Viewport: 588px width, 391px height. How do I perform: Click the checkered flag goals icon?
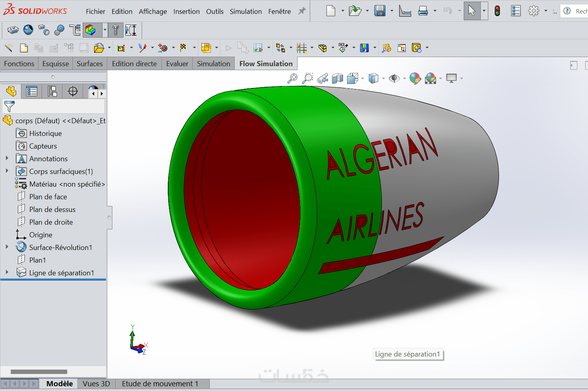click(183, 48)
